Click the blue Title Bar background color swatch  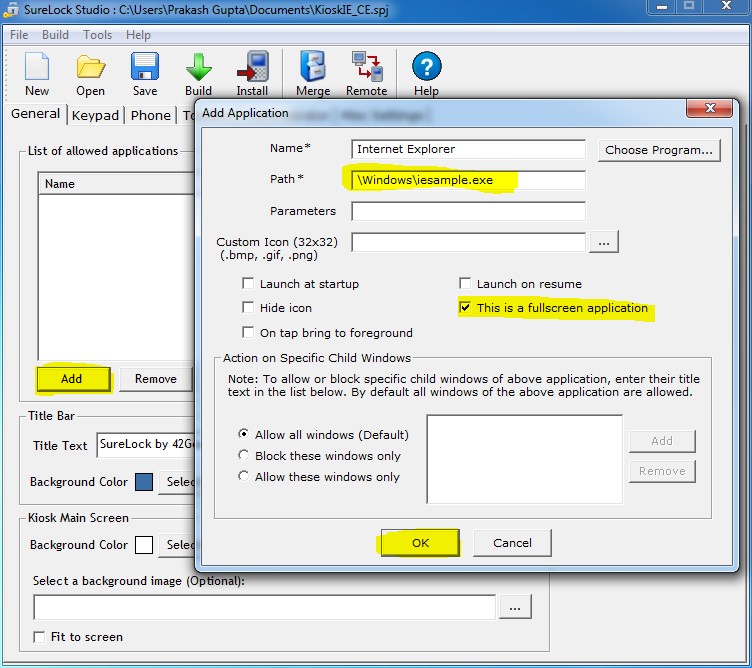coord(144,482)
